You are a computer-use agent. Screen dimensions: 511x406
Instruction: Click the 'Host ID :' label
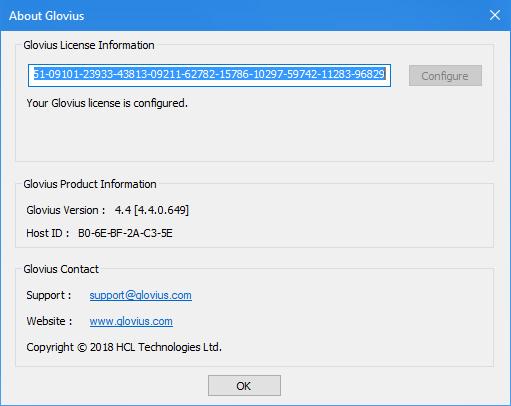pyautogui.click(x=48, y=233)
